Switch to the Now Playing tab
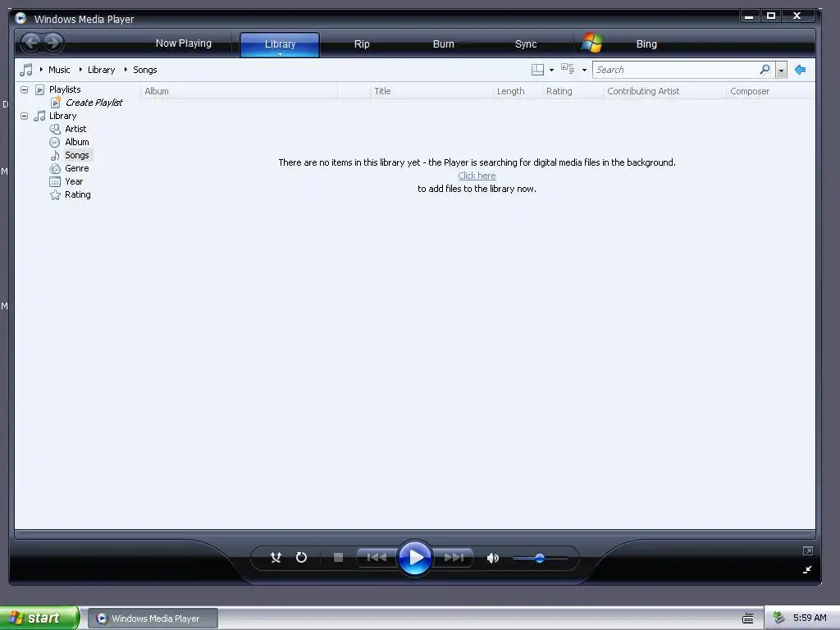Screen dimensions: 840x630 coord(184,43)
